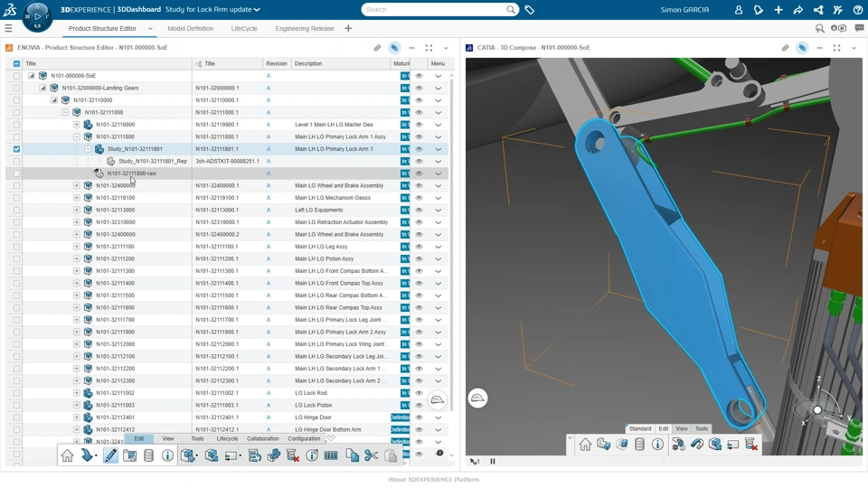Click link icon in ENOVIA widget header

pyautogui.click(x=377, y=48)
